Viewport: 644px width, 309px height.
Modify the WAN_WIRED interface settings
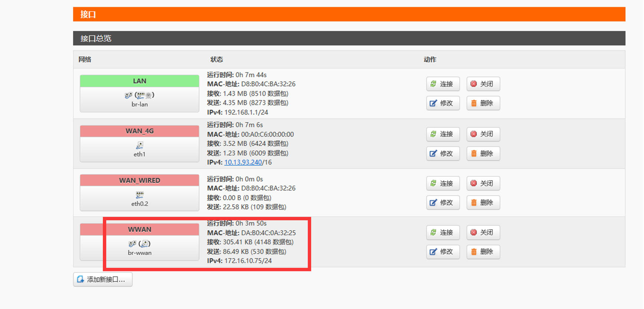pyautogui.click(x=443, y=203)
